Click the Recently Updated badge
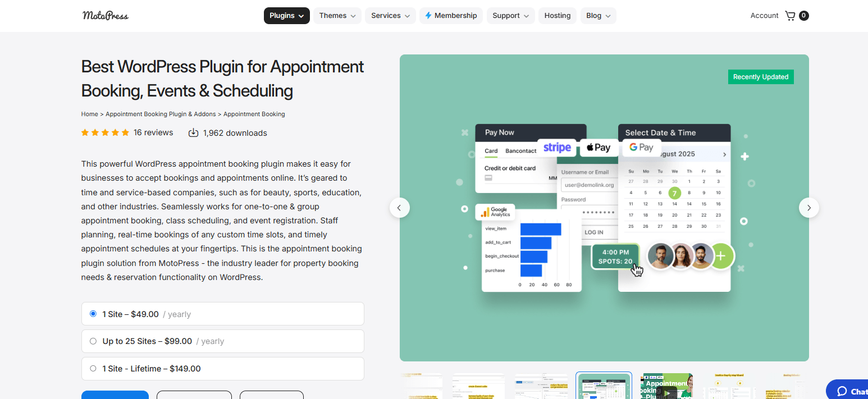This screenshot has width=868, height=399. click(x=761, y=77)
